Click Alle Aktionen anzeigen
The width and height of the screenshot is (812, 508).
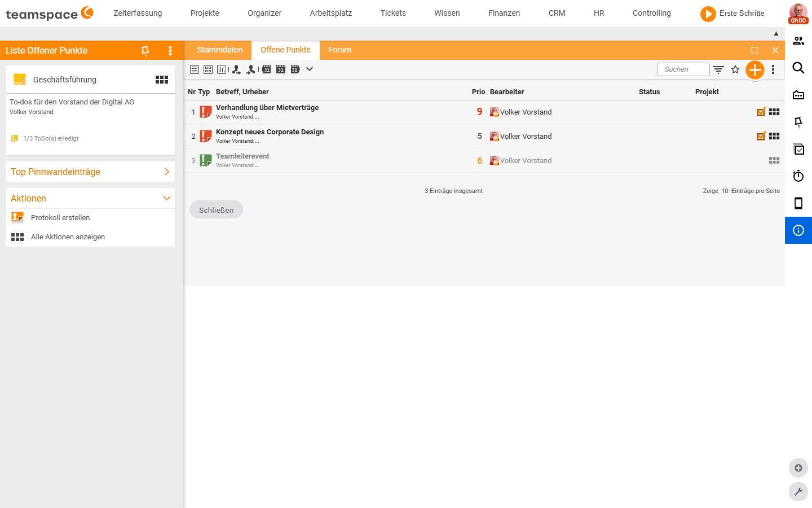click(x=68, y=237)
